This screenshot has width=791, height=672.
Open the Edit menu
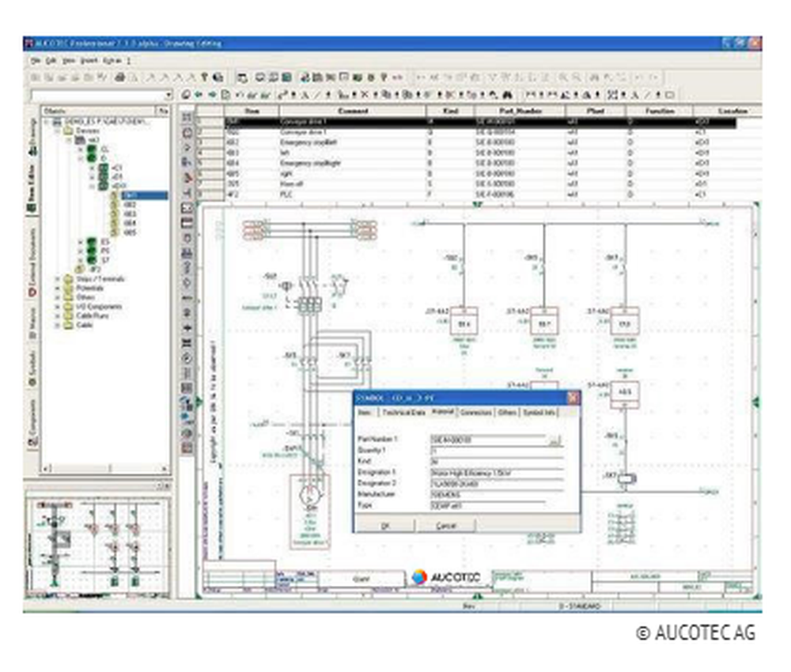point(51,61)
